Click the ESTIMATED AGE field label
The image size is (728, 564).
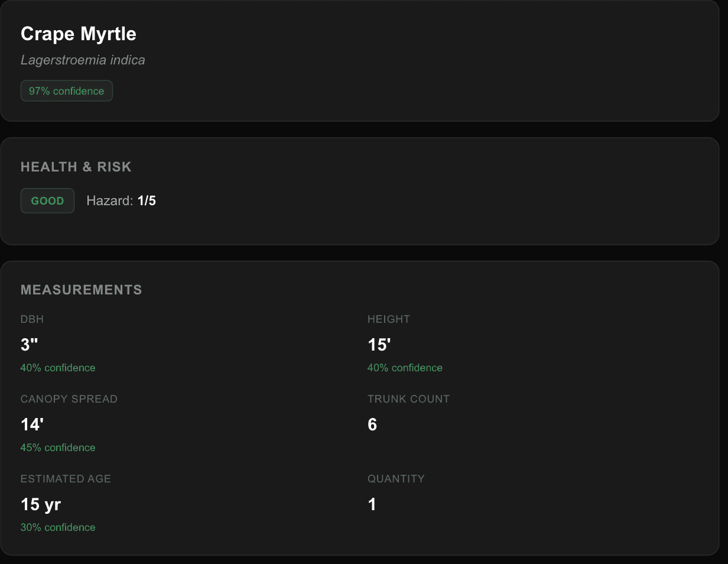coord(66,479)
